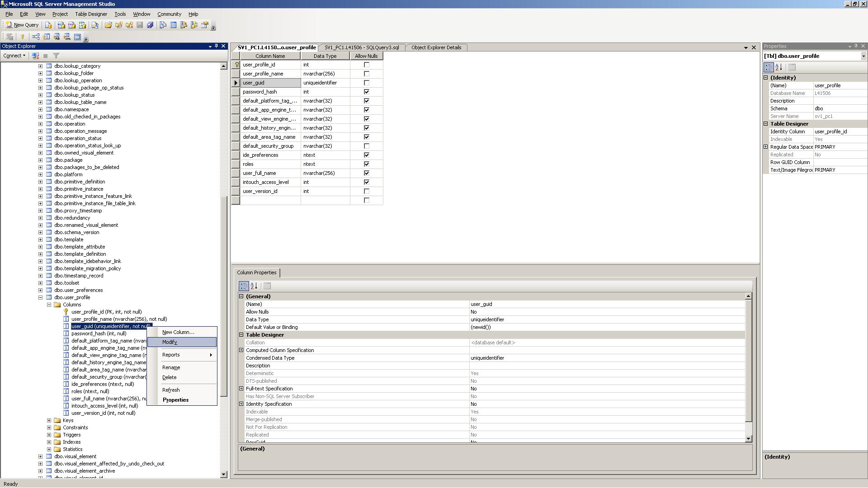
Task: Click Properties Window toolbar icon
Action: coord(205,25)
